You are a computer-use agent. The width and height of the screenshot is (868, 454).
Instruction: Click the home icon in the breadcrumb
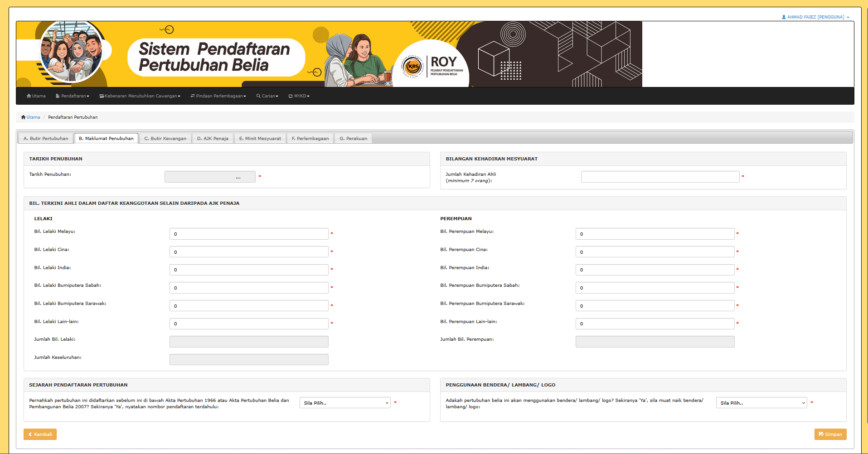[x=23, y=117]
